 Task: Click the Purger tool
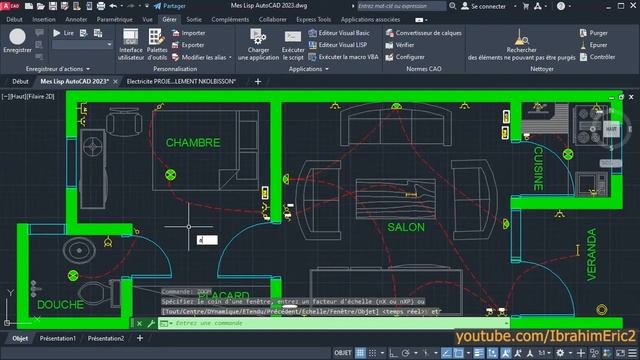593,33
